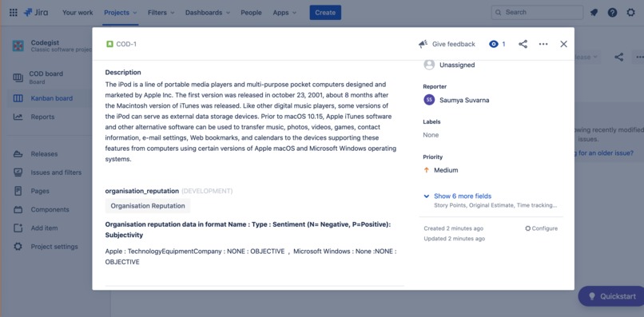Image resolution: width=644 pixels, height=317 pixels.
Task: Select Project settings in sidebar
Action: pos(54,247)
